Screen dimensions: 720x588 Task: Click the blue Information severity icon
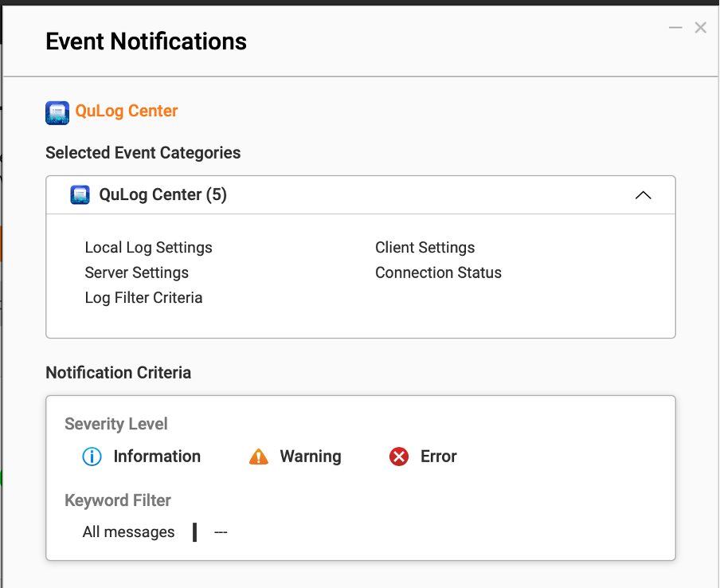[x=92, y=457]
